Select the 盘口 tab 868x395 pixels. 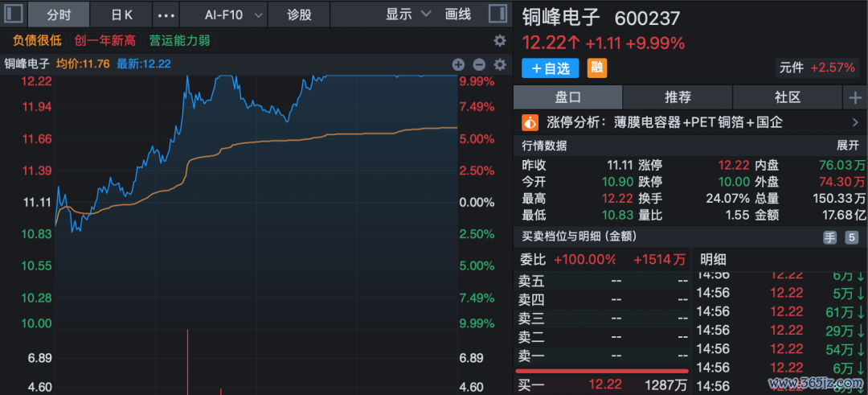(568, 98)
